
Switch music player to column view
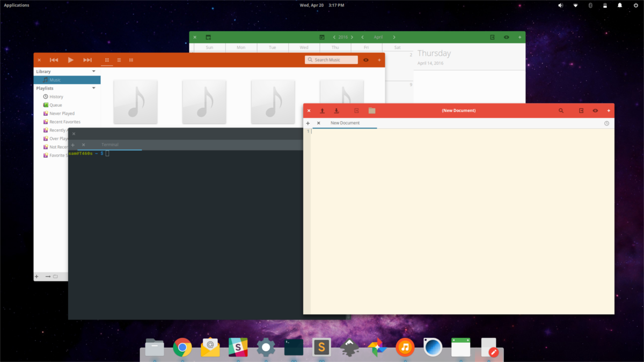point(131,60)
